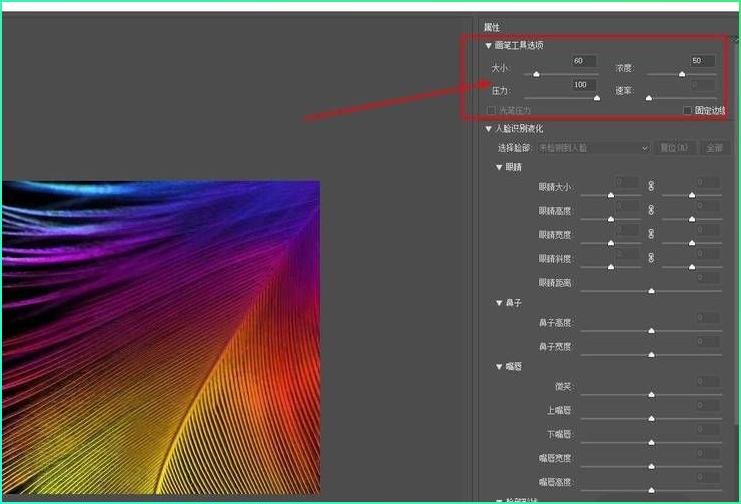Click the 眼睛距离 slider handle
The image size is (741, 504).
(651, 291)
